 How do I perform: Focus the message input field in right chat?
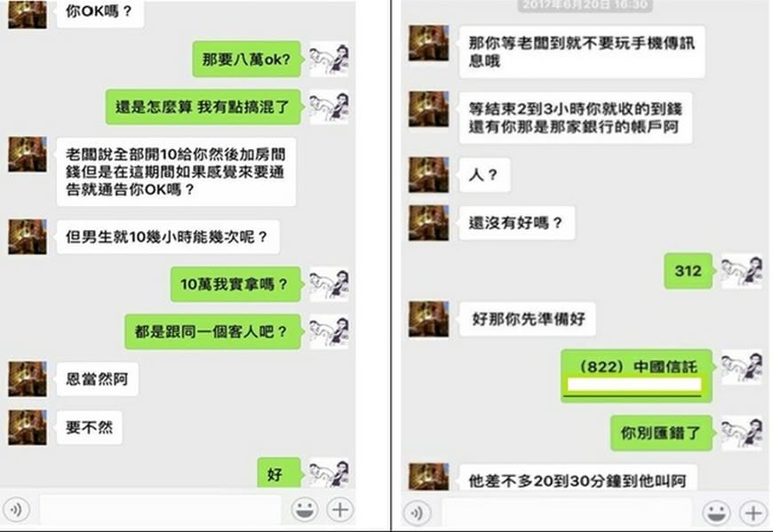567,513
